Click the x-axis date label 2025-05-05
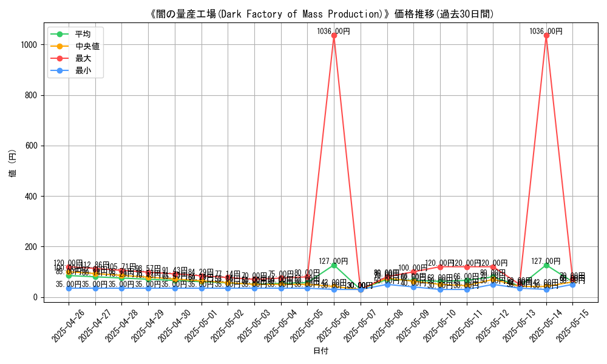 tap(307, 325)
